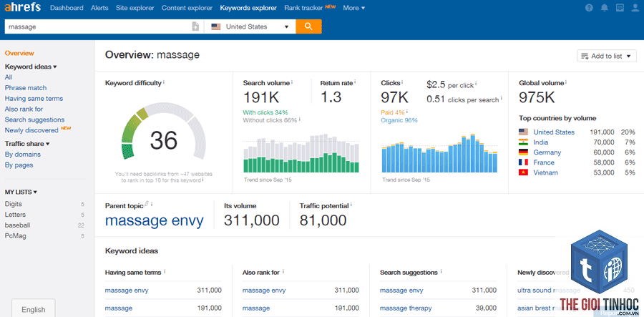Open the Alerts menu item
Screen dimensions: 644x317
tap(99, 8)
